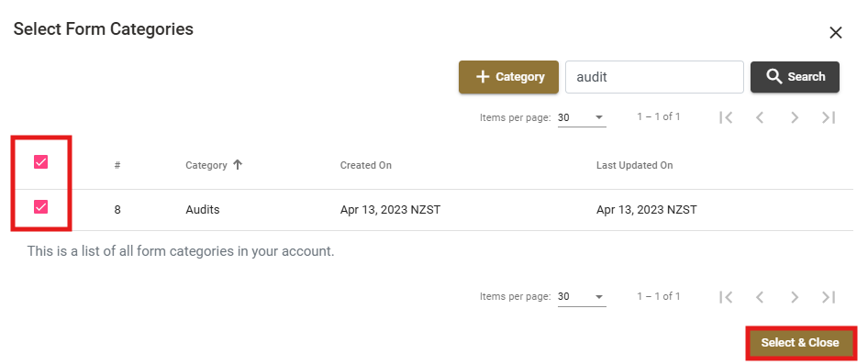This screenshot has height=364, width=868.
Task: Click the plus Category button
Action: (x=508, y=77)
